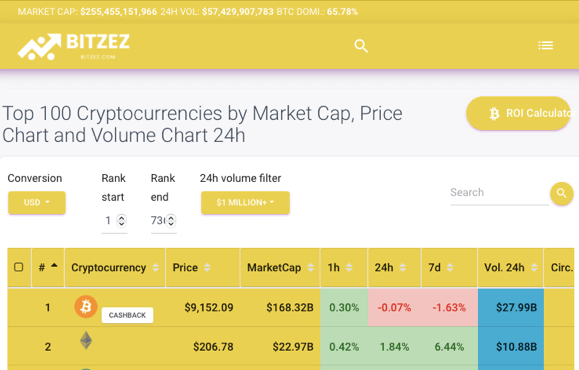Viewport: 579px width, 370px height.
Task: Open the header search magnifier icon
Action: [x=361, y=46]
